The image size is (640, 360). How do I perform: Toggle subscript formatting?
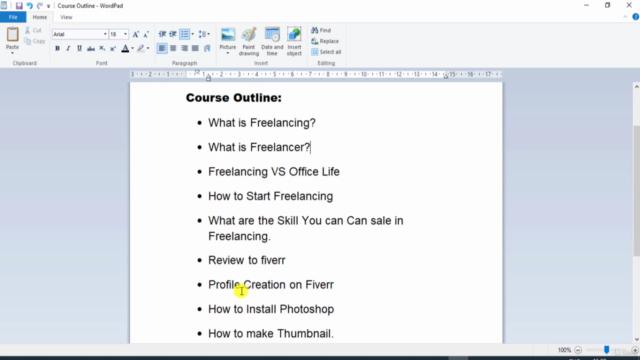[x=102, y=49]
